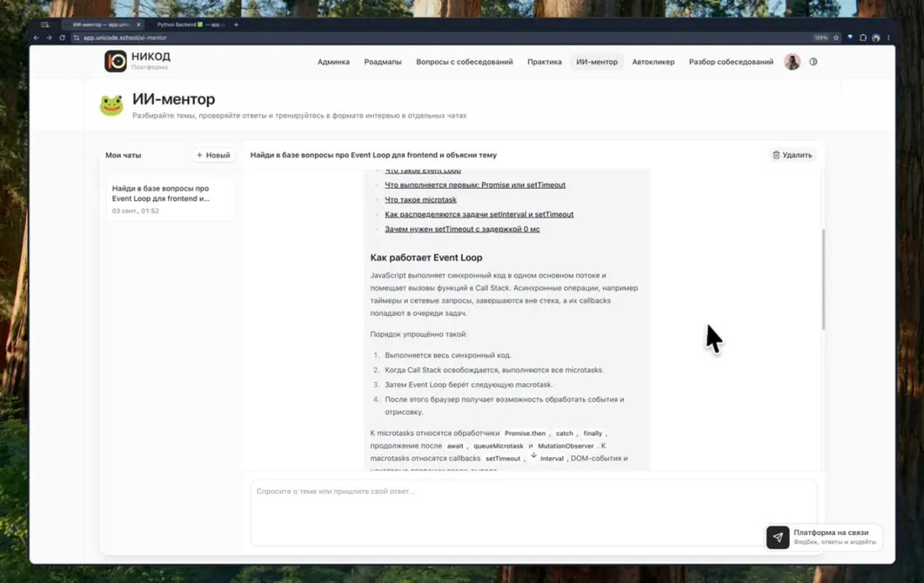
Task: Open link Как распределяются задачи setInterval и setTimeout
Action: [x=479, y=214]
